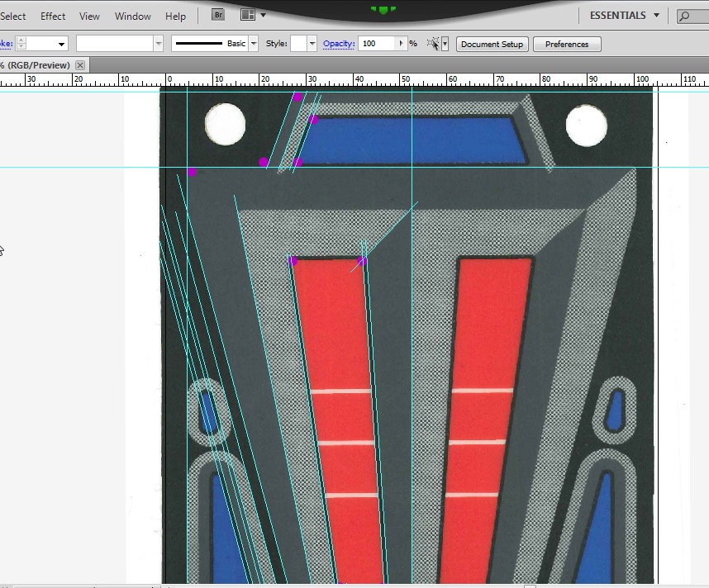Click the Document Setup button
Viewport: 709px width, 588px height.
tap(492, 44)
